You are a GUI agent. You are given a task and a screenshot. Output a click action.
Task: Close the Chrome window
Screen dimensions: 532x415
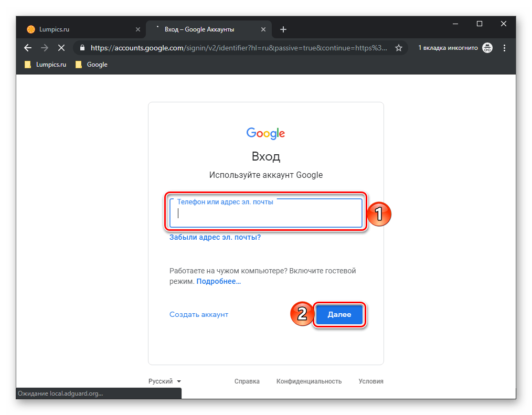504,24
